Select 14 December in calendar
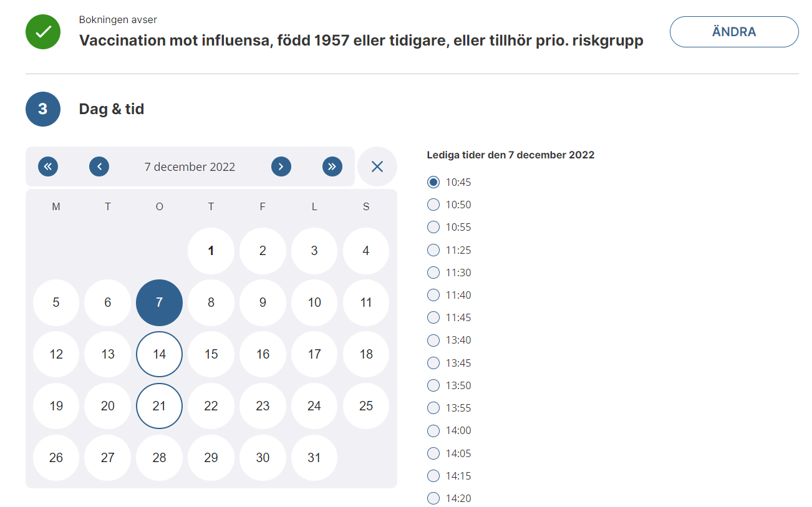Image resolution: width=812 pixels, height=507 pixels. click(159, 354)
